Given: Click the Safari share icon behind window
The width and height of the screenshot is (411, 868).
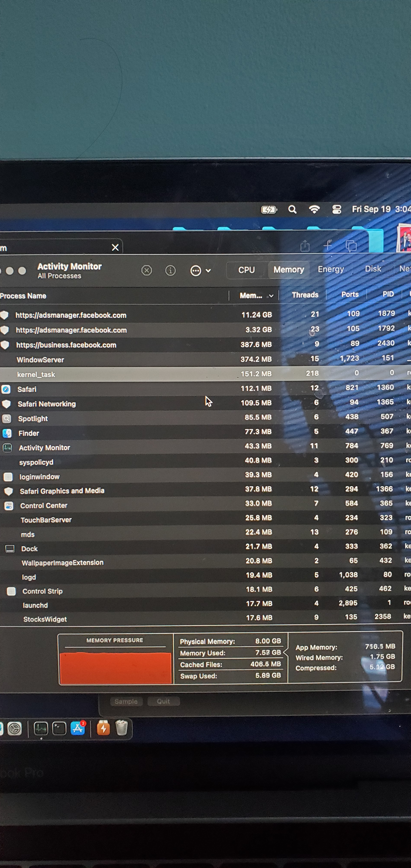Looking at the screenshot, I should tap(305, 245).
